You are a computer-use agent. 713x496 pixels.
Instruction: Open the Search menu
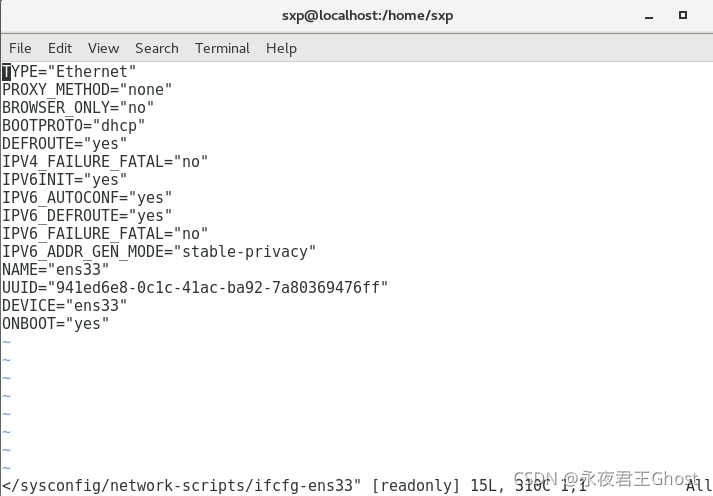click(156, 48)
